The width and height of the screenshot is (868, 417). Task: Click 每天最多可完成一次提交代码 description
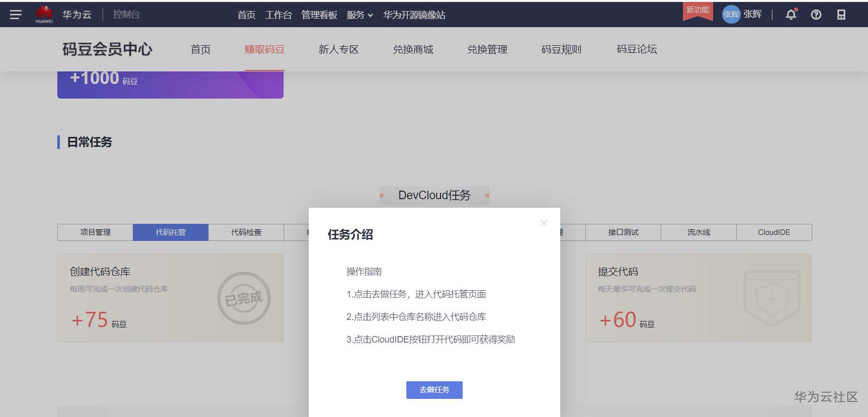(x=647, y=289)
